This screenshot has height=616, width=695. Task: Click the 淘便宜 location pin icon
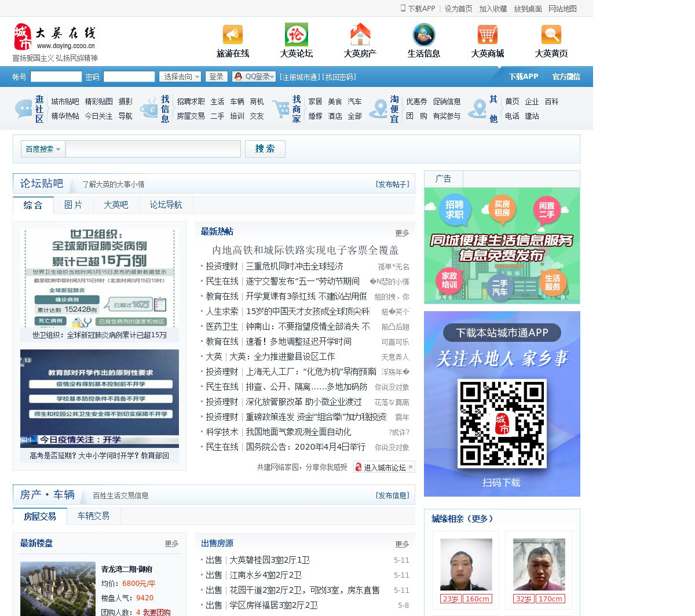pos(378,108)
